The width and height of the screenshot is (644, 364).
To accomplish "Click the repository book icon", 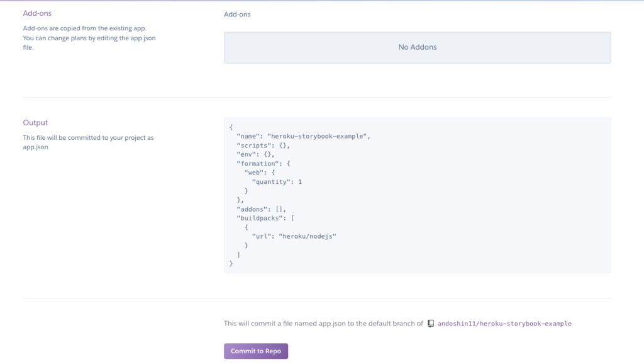I will pos(431,324).
